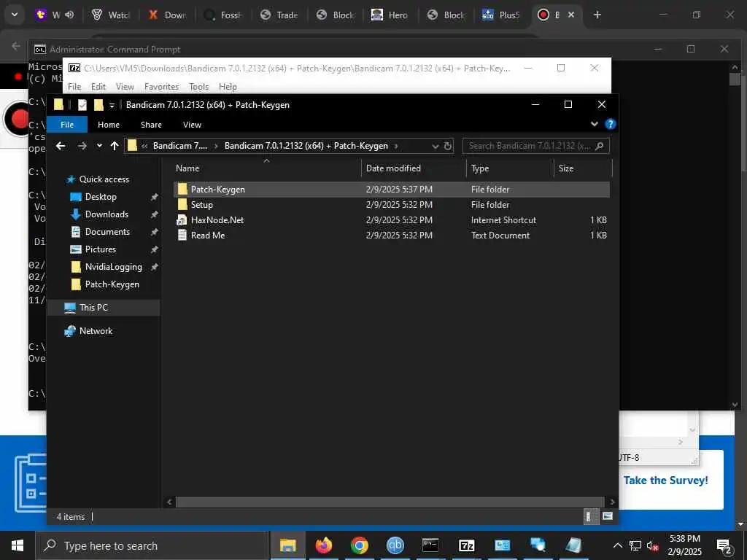This screenshot has height=560, width=747.
Task: Open the Explorer Share ribbon tab
Action: click(151, 124)
